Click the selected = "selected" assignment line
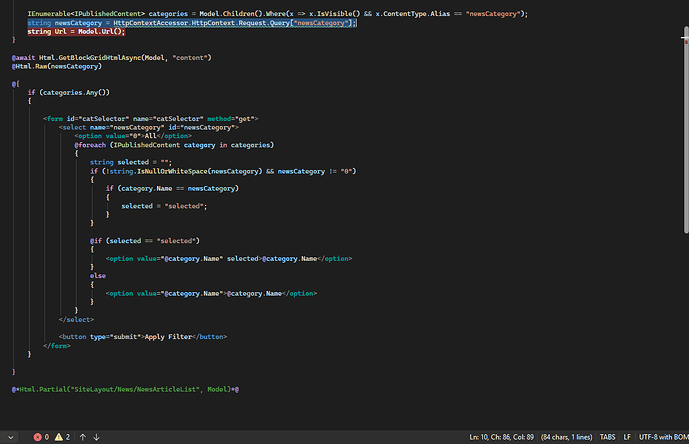Viewport: 689px width, 444px height. (x=164, y=206)
